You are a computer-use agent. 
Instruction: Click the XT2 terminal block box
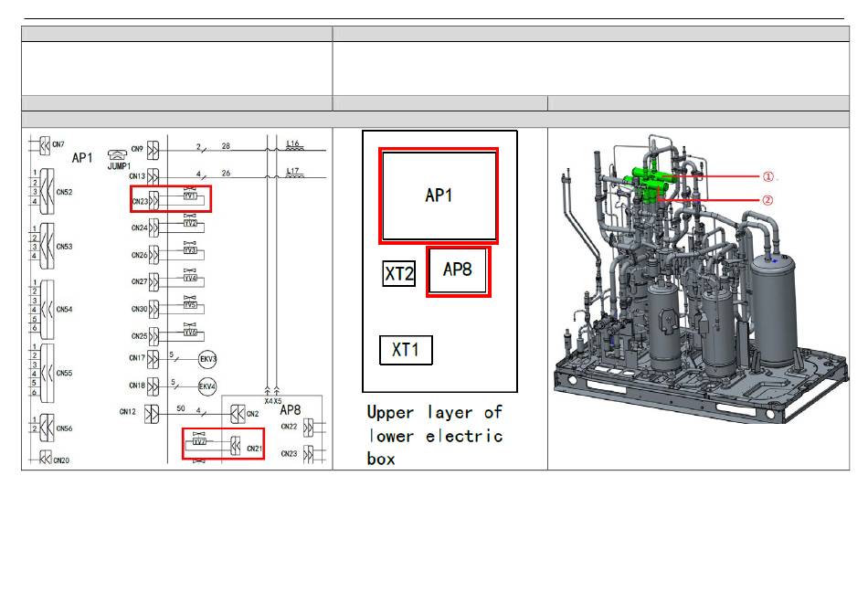(398, 274)
